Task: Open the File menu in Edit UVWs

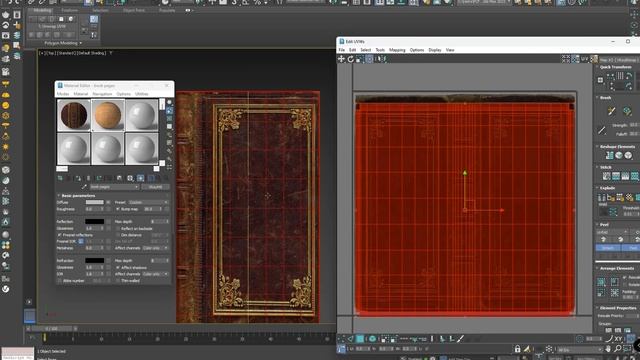Action: pyautogui.click(x=342, y=50)
